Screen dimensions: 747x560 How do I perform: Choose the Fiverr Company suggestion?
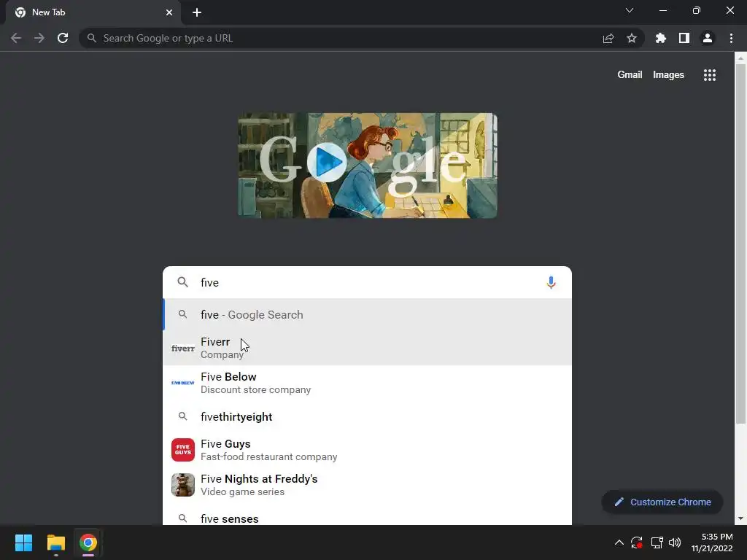(367, 348)
